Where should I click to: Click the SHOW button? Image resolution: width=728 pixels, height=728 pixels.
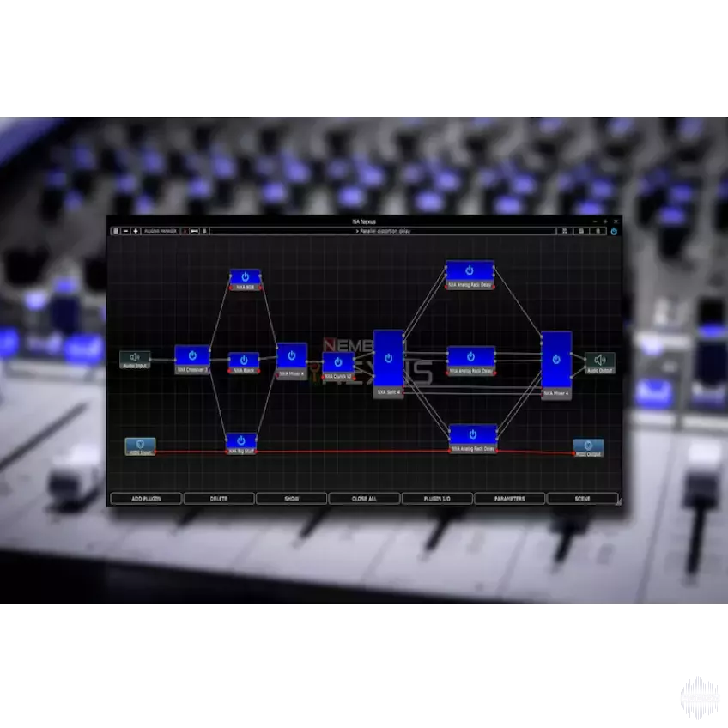click(x=292, y=499)
